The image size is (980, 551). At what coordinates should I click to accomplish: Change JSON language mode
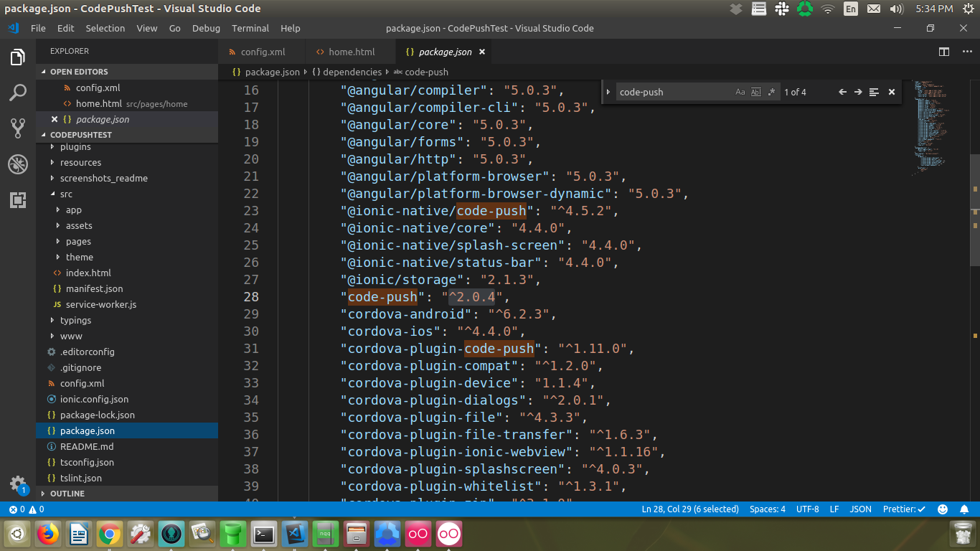point(861,509)
